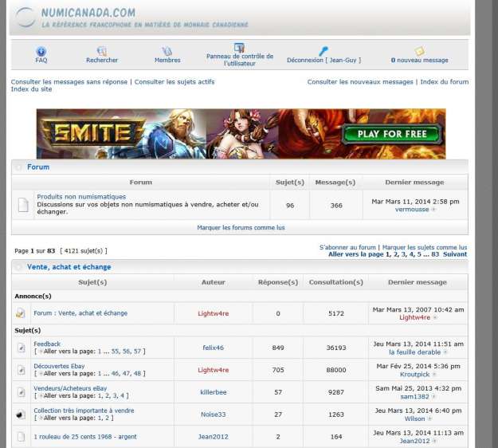Open Consulter les nouveaux messages

tap(360, 81)
